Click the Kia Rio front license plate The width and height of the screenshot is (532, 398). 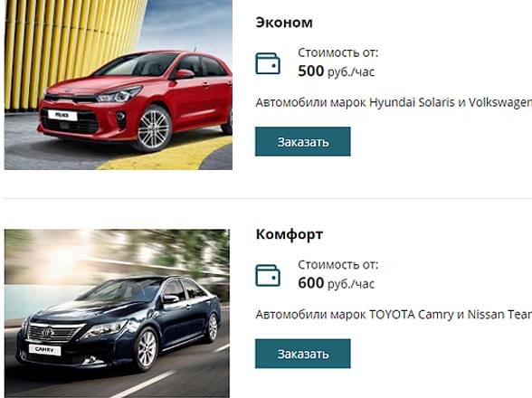[62, 115]
